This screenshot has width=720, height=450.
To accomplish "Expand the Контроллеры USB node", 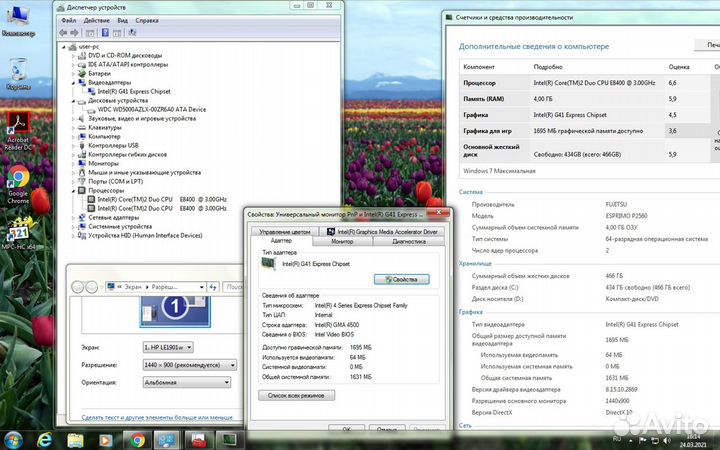I will tap(73, 146).
